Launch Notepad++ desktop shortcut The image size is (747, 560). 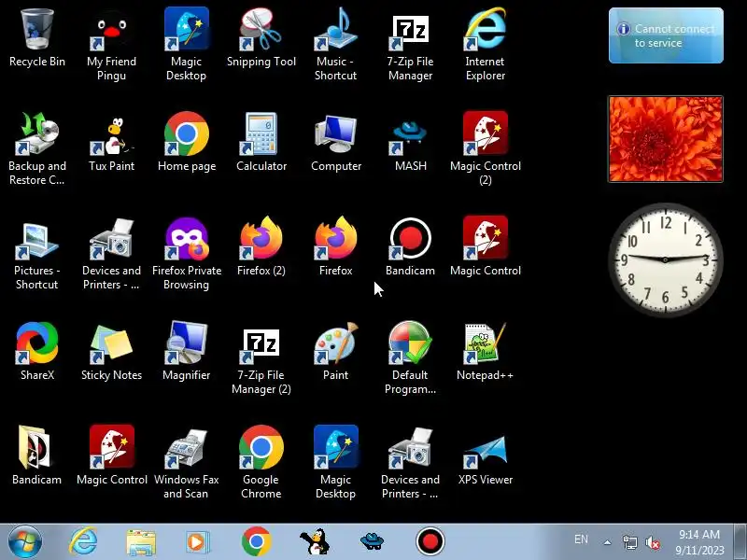485,352
